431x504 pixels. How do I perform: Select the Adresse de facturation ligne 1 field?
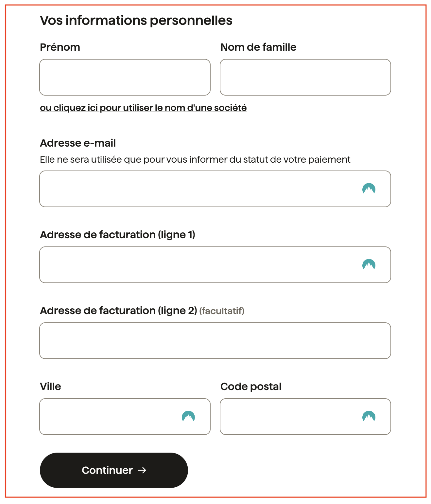tap(215, 265)
